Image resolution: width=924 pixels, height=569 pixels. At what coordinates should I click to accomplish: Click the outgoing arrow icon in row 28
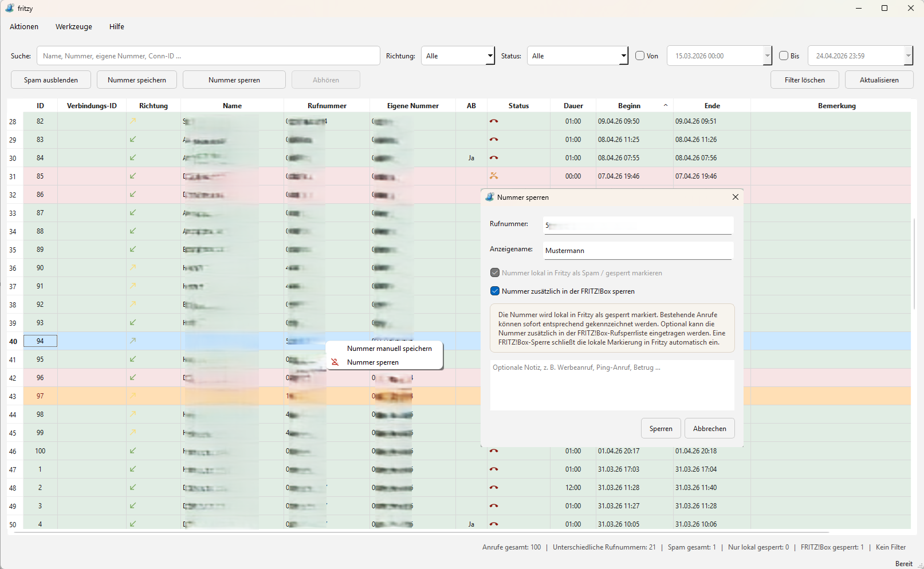[133, 121]
